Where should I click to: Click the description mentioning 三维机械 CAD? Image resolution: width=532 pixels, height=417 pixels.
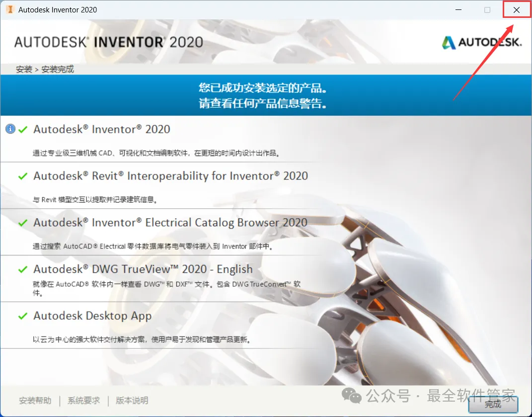point(157,153)
